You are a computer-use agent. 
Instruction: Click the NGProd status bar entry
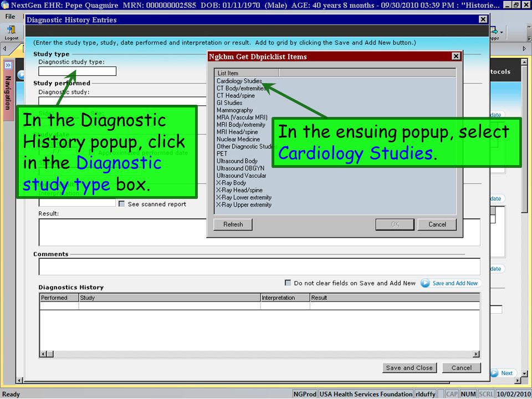tap(305, 394)
